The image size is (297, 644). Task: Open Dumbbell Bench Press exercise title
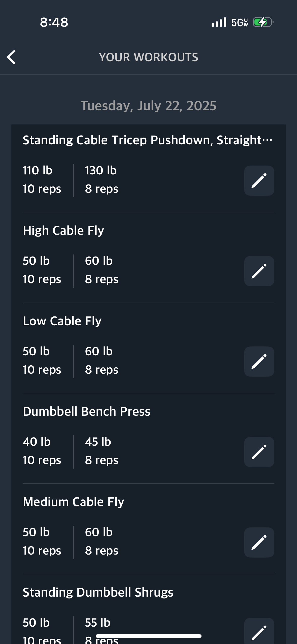coord(86,411)
